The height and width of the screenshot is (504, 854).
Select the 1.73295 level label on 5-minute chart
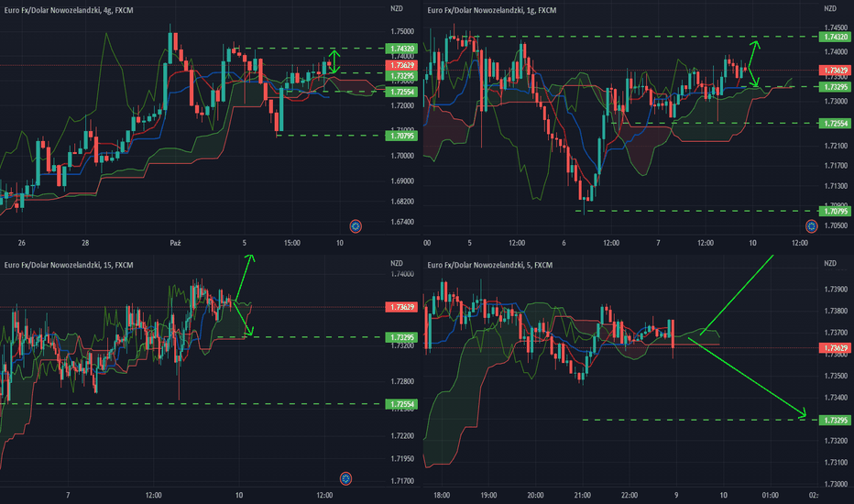tap(835, 420)
